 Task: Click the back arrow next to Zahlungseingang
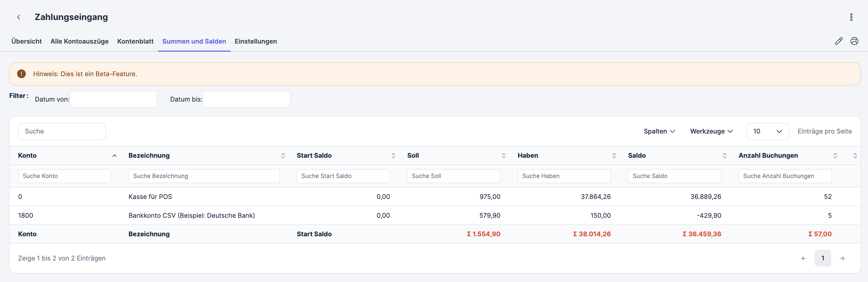pyautogui.click(x=19, y=17)
